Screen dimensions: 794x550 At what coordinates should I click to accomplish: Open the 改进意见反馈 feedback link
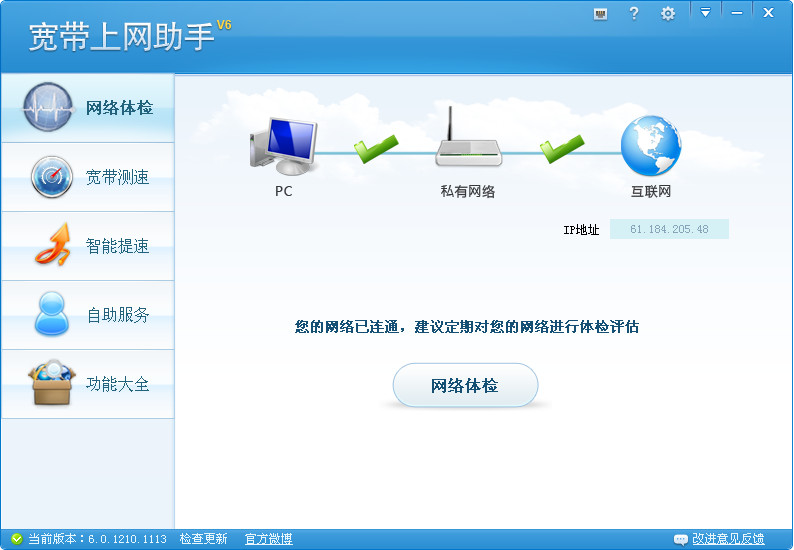(728, 539)
